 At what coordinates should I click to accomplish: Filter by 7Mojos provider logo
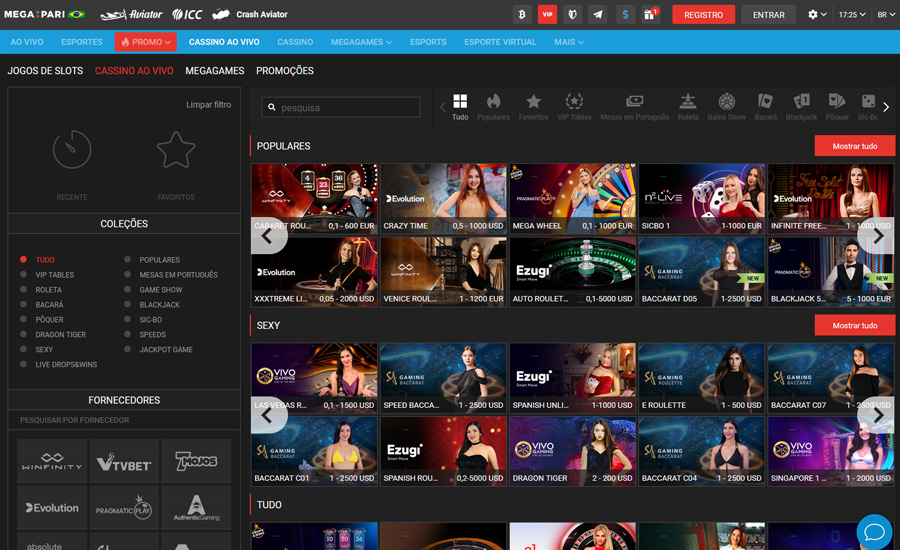[x=196, y=460]
